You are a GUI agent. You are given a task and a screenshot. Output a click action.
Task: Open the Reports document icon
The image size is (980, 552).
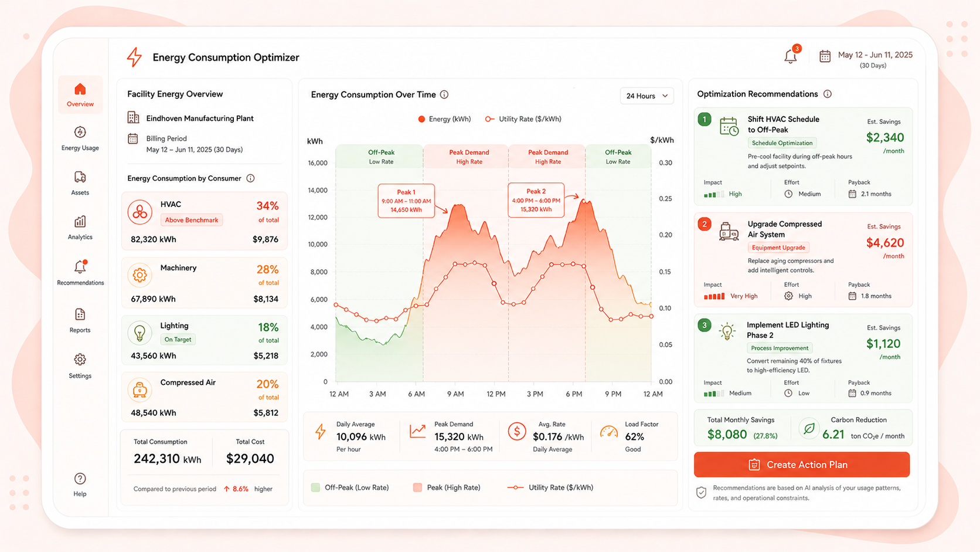(80, 314)
